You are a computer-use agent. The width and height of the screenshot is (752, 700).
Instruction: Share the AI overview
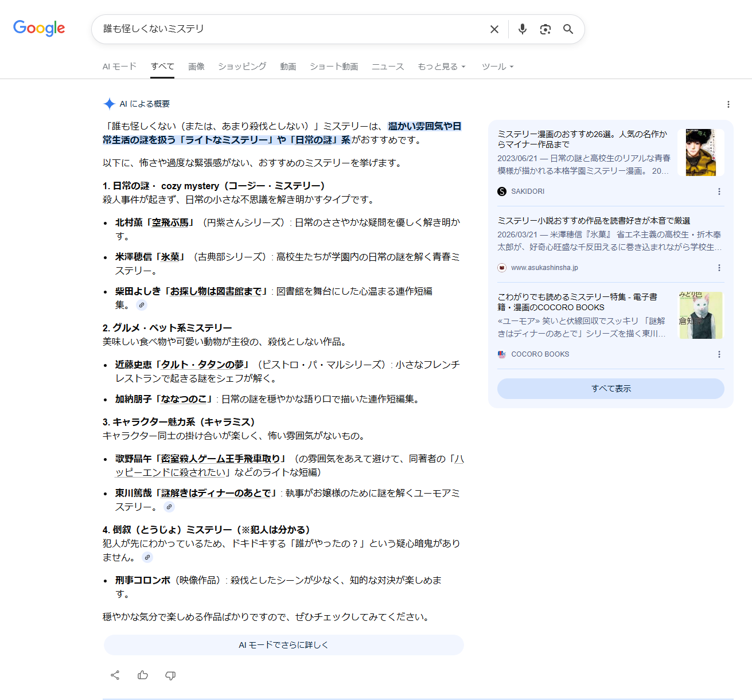(115, 675)
